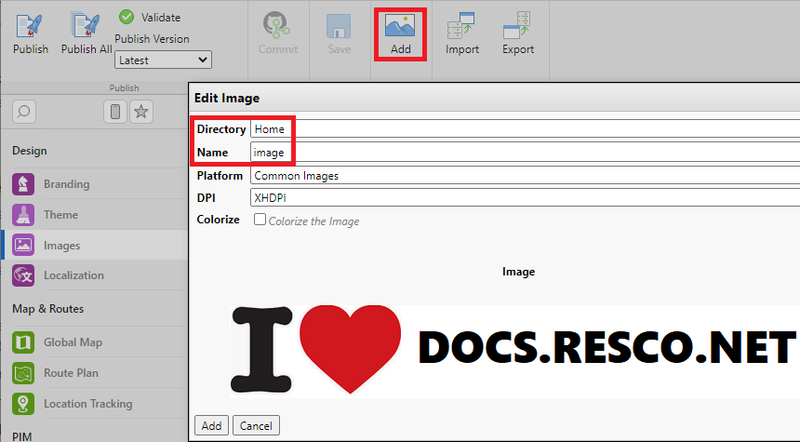Click the Publish All icon

86,33
